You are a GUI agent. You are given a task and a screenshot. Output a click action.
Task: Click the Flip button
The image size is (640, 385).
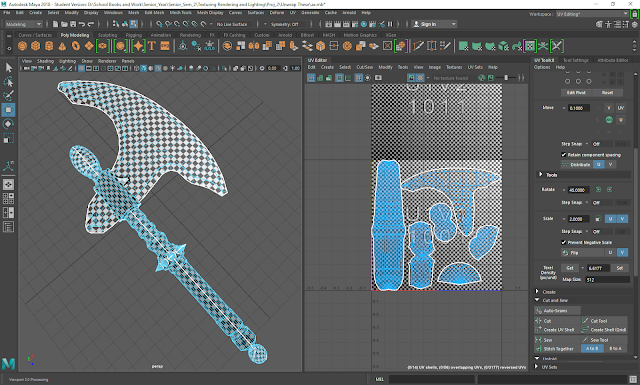click(582, 253)
